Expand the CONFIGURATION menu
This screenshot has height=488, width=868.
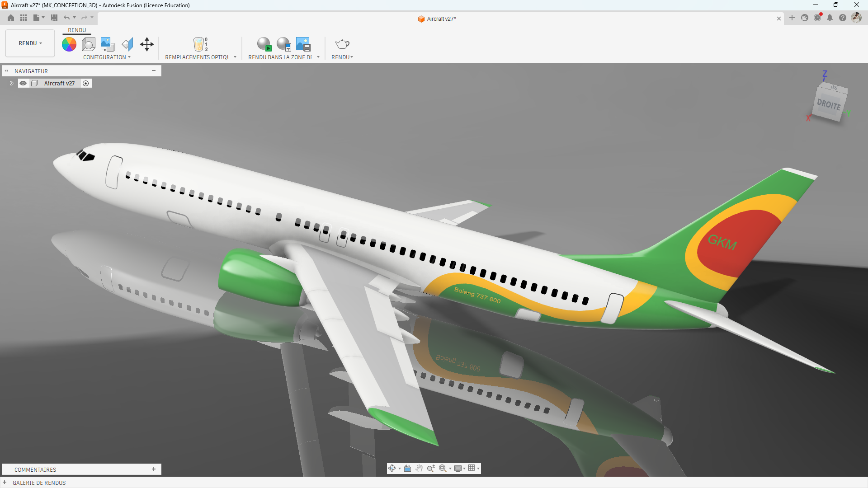pyautogui.click(x=107, y=57)
